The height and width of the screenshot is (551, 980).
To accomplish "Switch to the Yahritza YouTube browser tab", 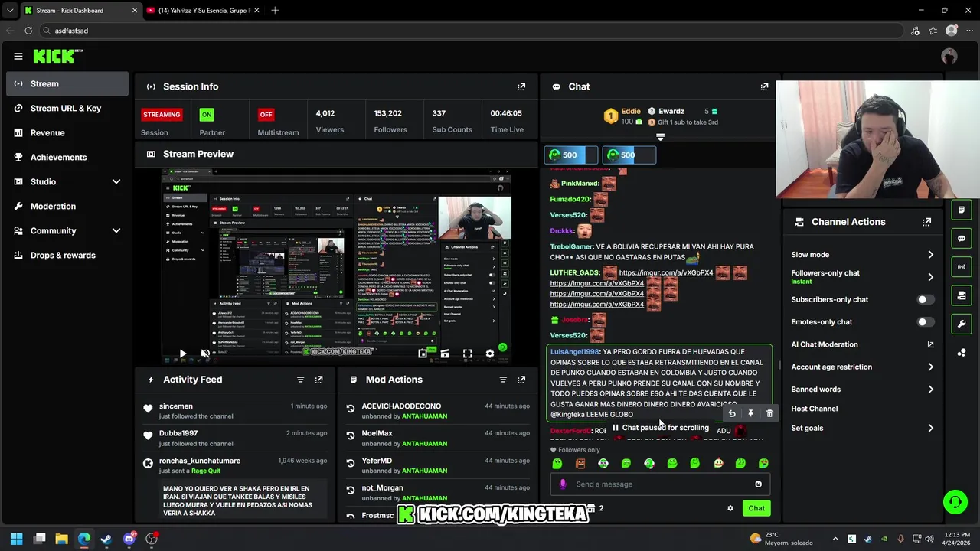I will pyautogui.click(x=203, y=11).
